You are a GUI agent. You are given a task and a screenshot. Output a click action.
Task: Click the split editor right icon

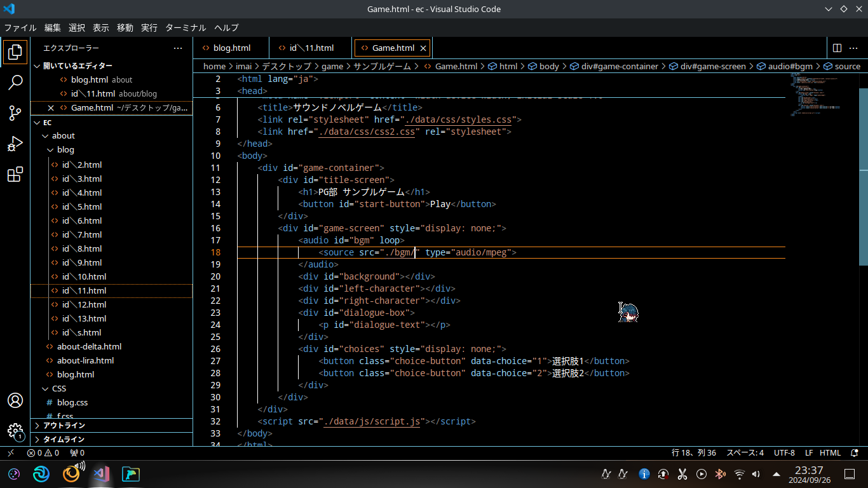837,48
